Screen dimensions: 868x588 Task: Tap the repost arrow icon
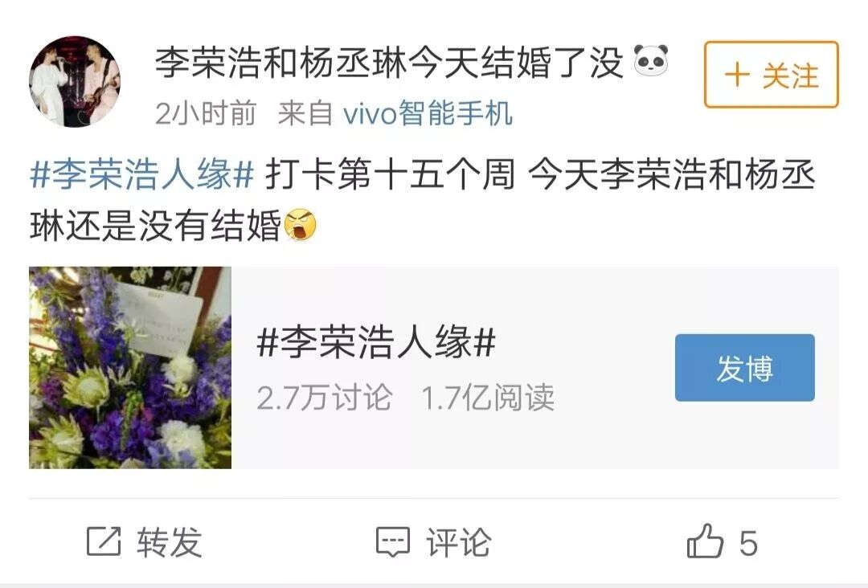[x=104, y=541]
